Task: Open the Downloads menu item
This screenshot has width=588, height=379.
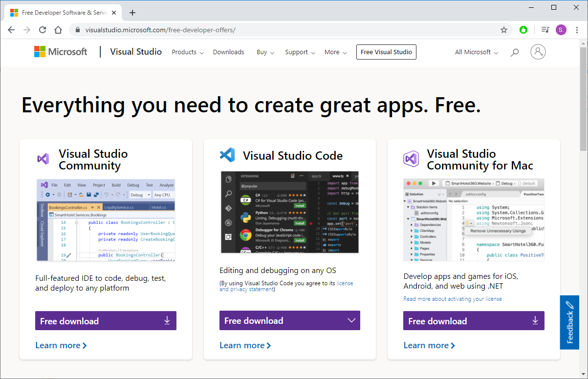Action: [x=228, y=52]
